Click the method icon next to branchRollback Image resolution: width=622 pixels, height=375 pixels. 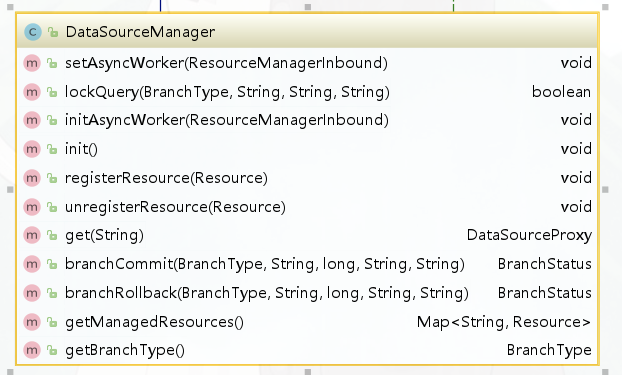click(32, 293)
